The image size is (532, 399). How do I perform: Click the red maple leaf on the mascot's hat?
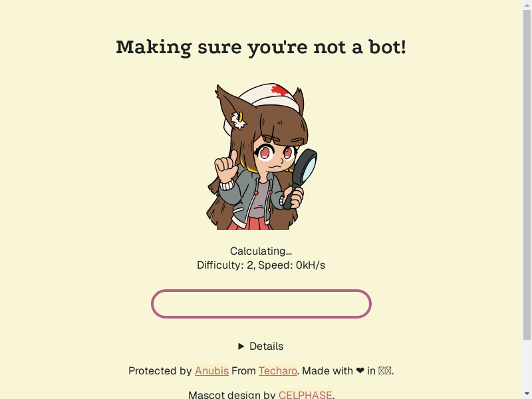click(280, 90)
